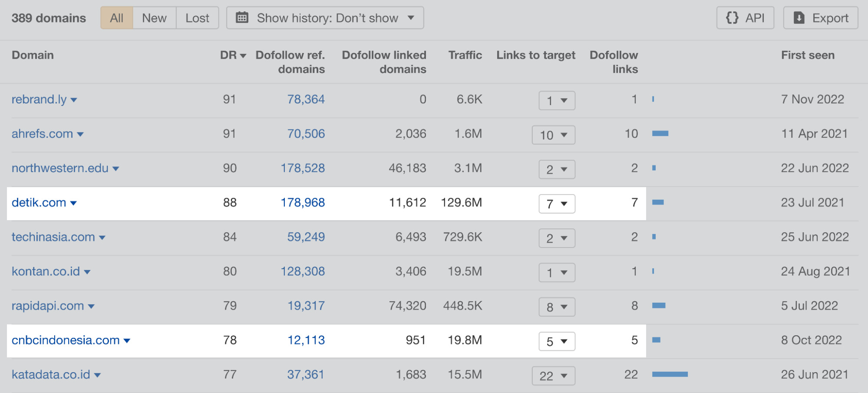The width and height of the screenshot is (868, 393).
Task: Open cnbcindonesia.com links to target dropdown
Action: pos(556,341)
